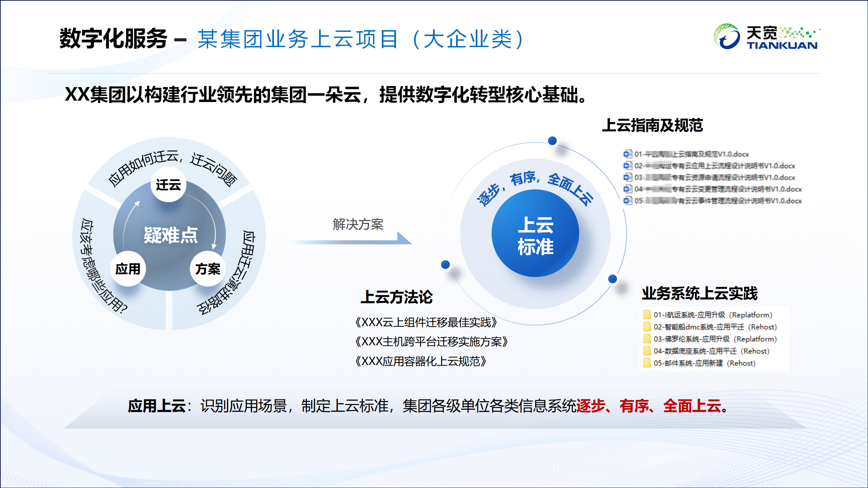
Task: Select the 方案 circle node
Action: coord(208,269)
